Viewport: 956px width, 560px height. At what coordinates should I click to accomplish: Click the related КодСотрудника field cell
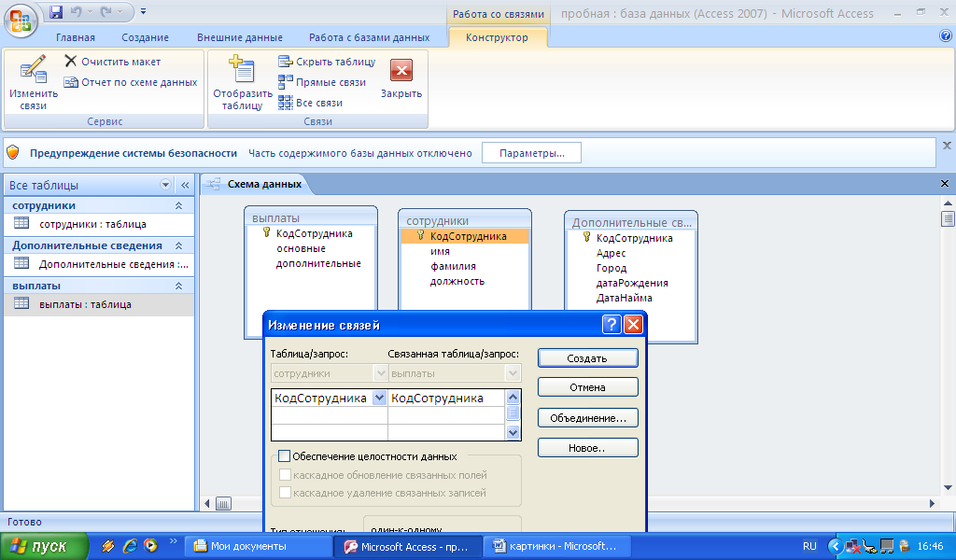pos(446,398)
